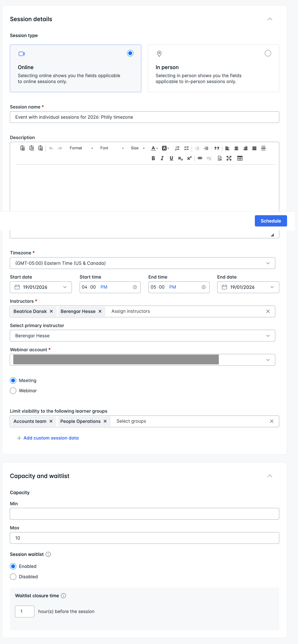Screen dimensions: 298x644
Task: Click the Paste icon in description toolbar
Action: [23, 148]
